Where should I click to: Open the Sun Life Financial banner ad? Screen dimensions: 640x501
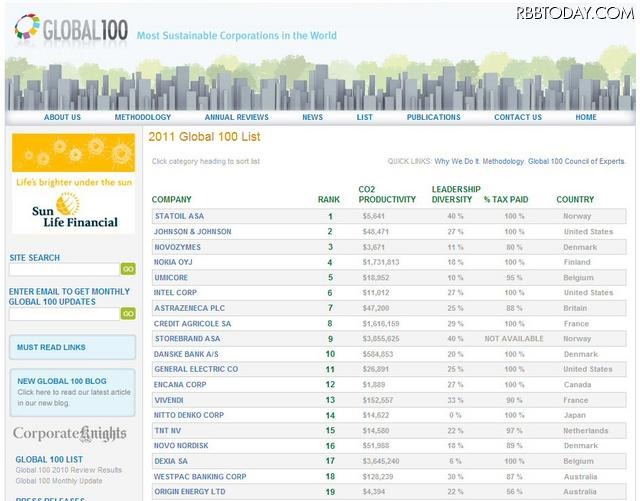[x=73, y=184]
